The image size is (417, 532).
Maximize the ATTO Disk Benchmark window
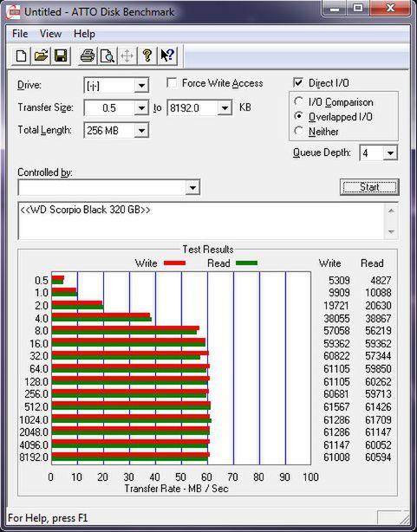(357, 9)
